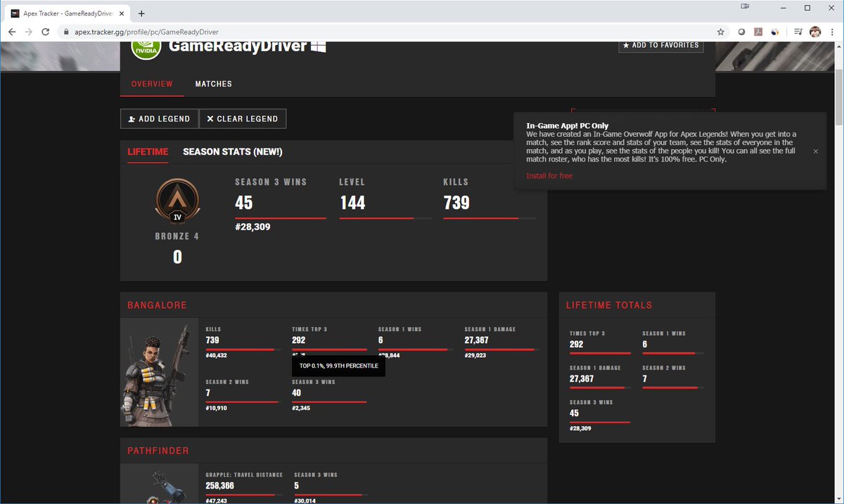Click the gray circle extension icon
Image resolution: width=844 pixels, height=504 pixels.
tap(741, 32)
